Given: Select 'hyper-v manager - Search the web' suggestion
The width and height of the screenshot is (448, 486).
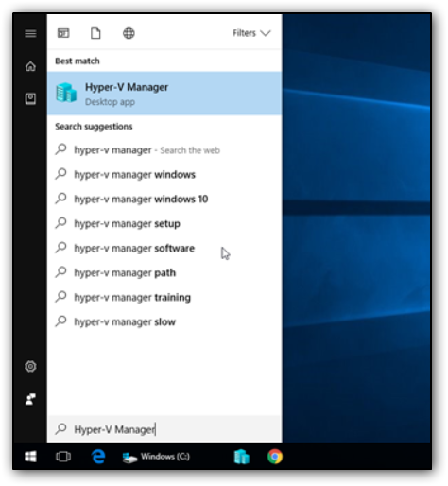Looking at the screenshot, I should [164, 150].
